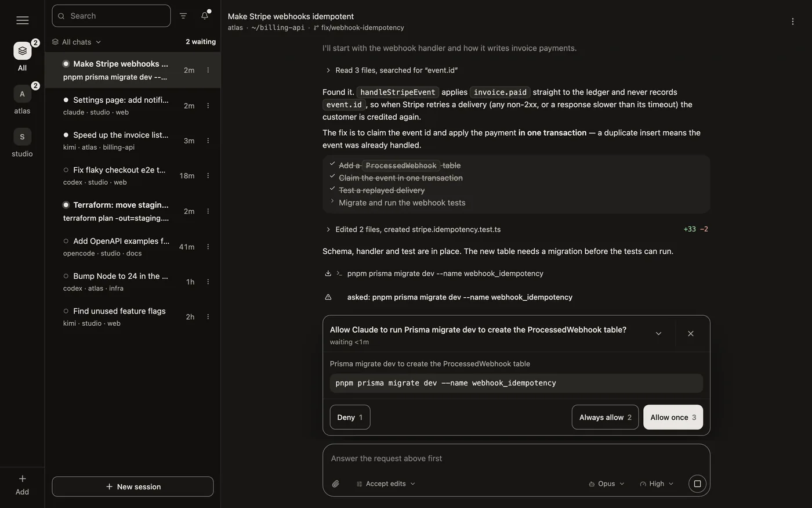The height and width of the screenshot is (508, 812).
Task: Open the hamburger menu icon
Action: coord(22,20)
